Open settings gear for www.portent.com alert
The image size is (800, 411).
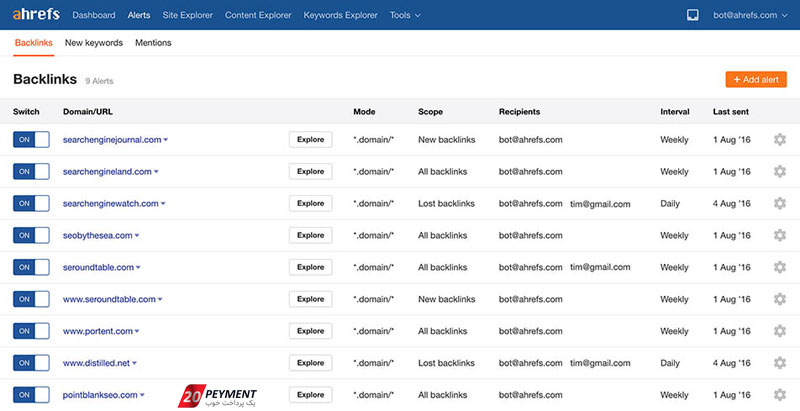[780, 331]
